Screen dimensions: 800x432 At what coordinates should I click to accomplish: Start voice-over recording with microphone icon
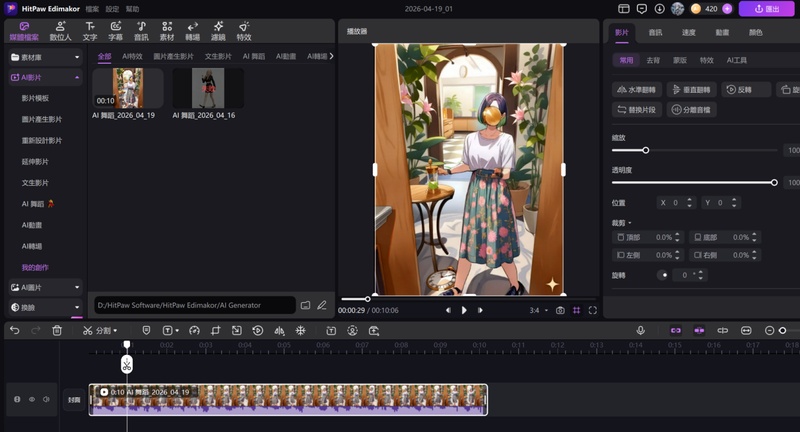click(641, 331)
